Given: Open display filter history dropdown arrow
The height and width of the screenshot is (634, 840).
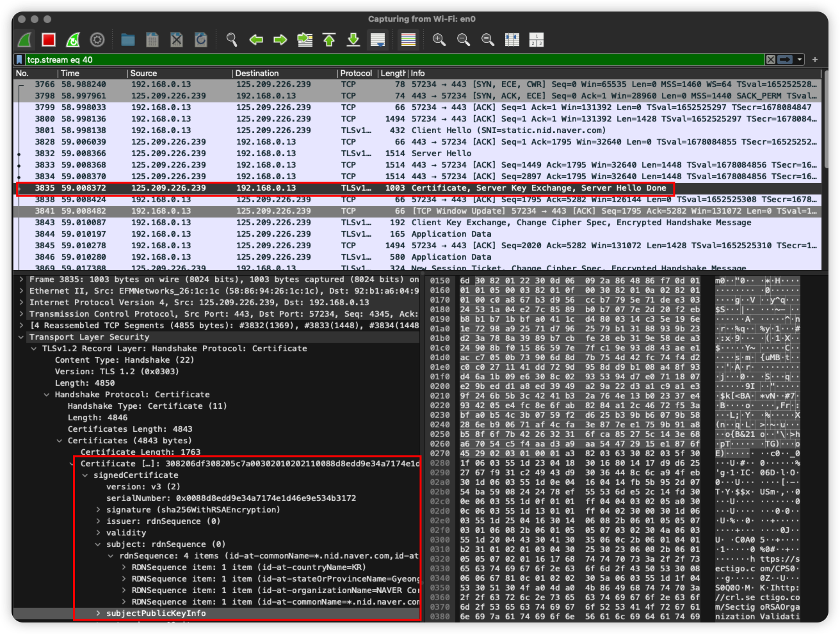Looking at the screenshot, I should coord(800,59).
